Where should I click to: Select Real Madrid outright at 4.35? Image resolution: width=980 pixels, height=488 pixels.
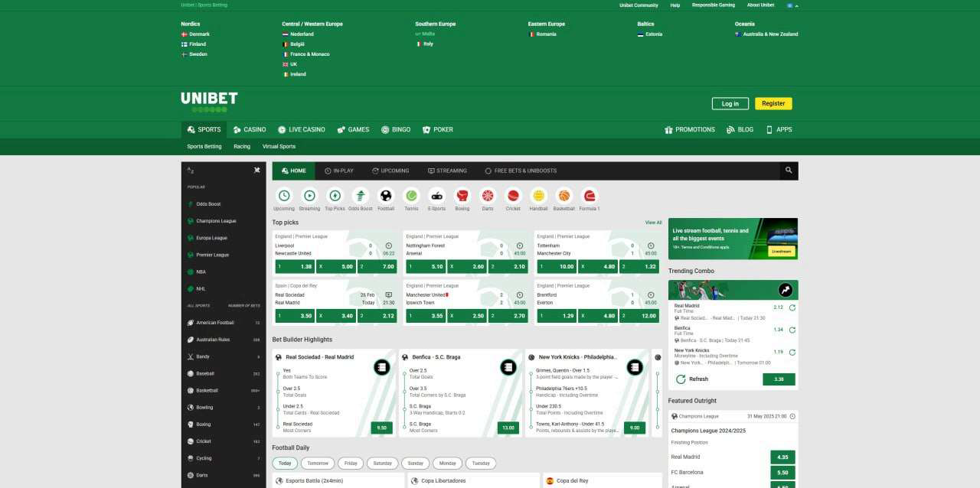click(x=782, y=457)
